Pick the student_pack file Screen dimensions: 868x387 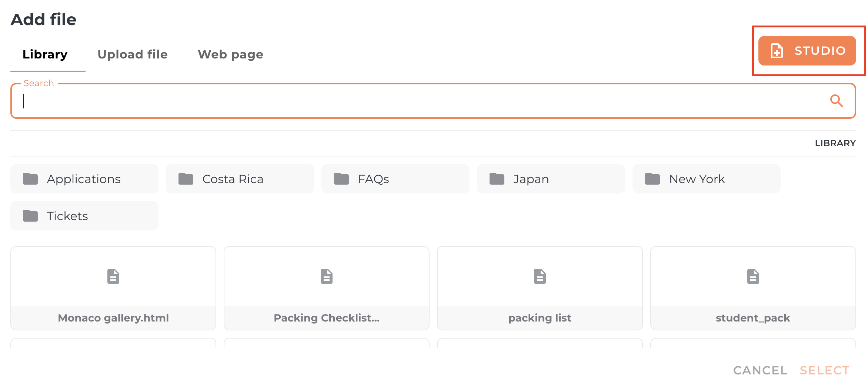753,288
